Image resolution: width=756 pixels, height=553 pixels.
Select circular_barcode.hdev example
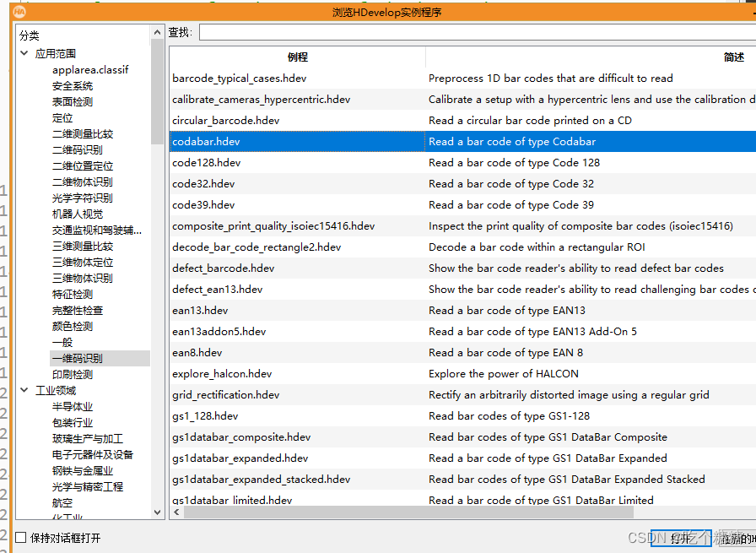[x=225, y=121]
